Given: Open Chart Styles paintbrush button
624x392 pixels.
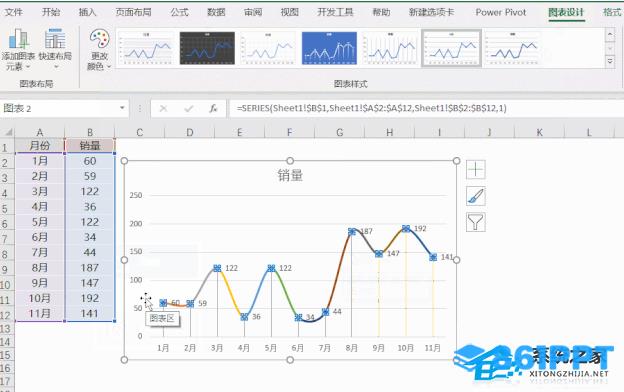Looking at the screenshot, I should [x=476, y=196].
